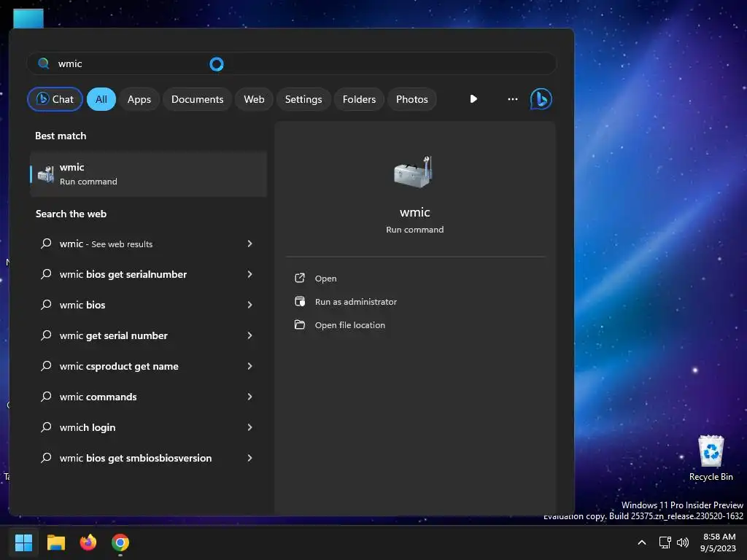Switch to the Apps filter tab
747x560 pixels.
(x=139, y=99)
